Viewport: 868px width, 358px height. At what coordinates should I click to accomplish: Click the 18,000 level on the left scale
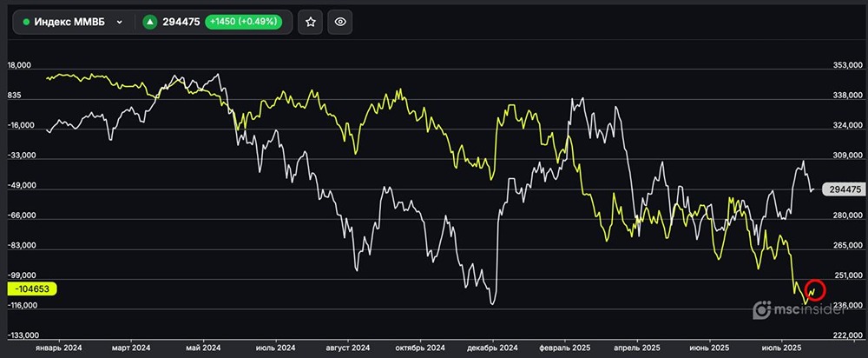point(20,66)
